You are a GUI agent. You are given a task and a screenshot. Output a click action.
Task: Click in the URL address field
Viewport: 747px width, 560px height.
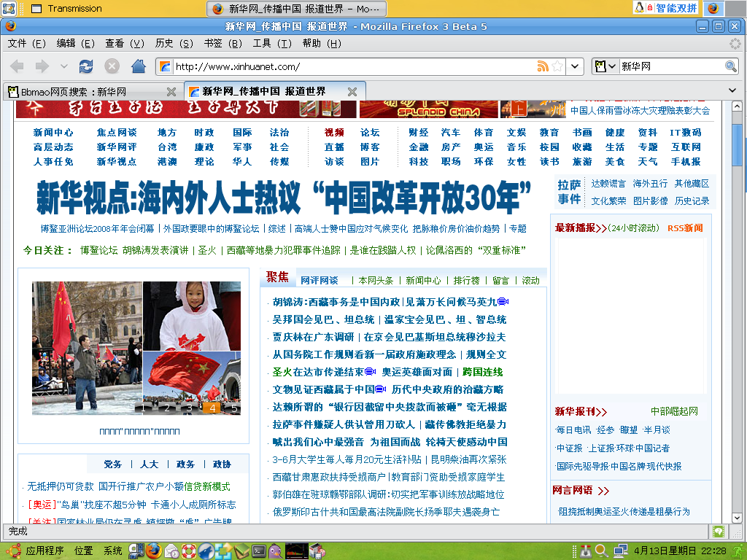(355, 66)
